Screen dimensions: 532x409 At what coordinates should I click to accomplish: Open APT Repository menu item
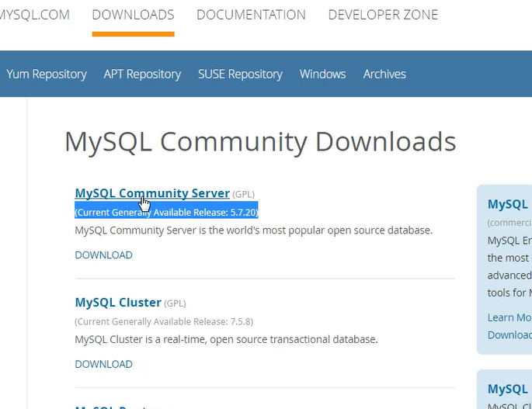[x=142, y=74]
